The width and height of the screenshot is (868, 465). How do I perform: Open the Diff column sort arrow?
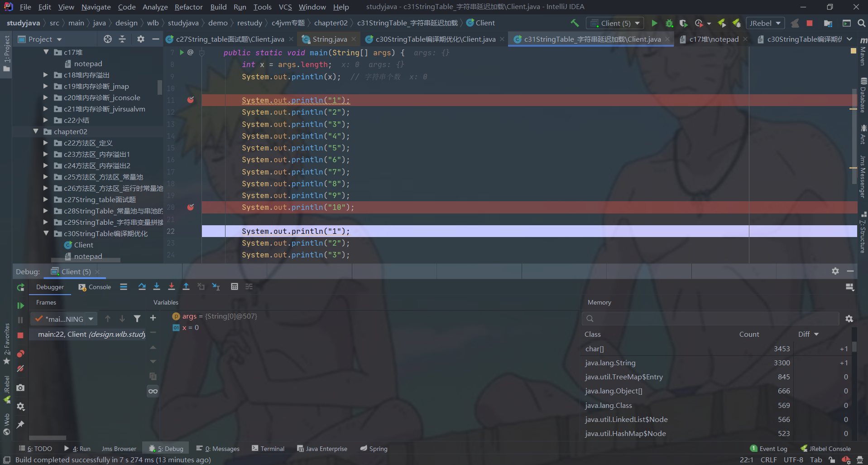point(816,334)
